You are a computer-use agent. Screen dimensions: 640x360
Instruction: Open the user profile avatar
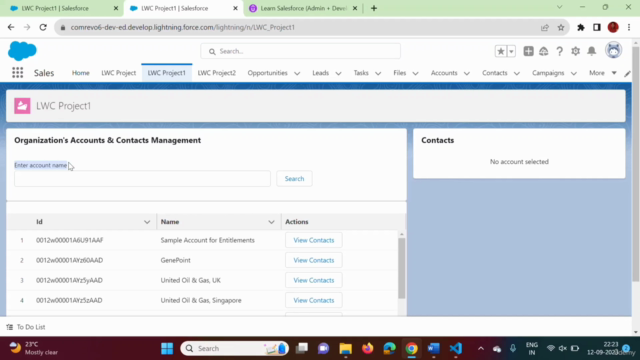(613, 51)
